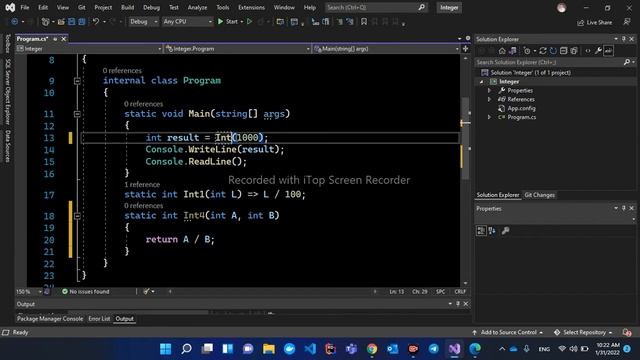Viewport: 640px width, 360px height.
Task: Collapse the Program class code region
Action: (77, 81)
